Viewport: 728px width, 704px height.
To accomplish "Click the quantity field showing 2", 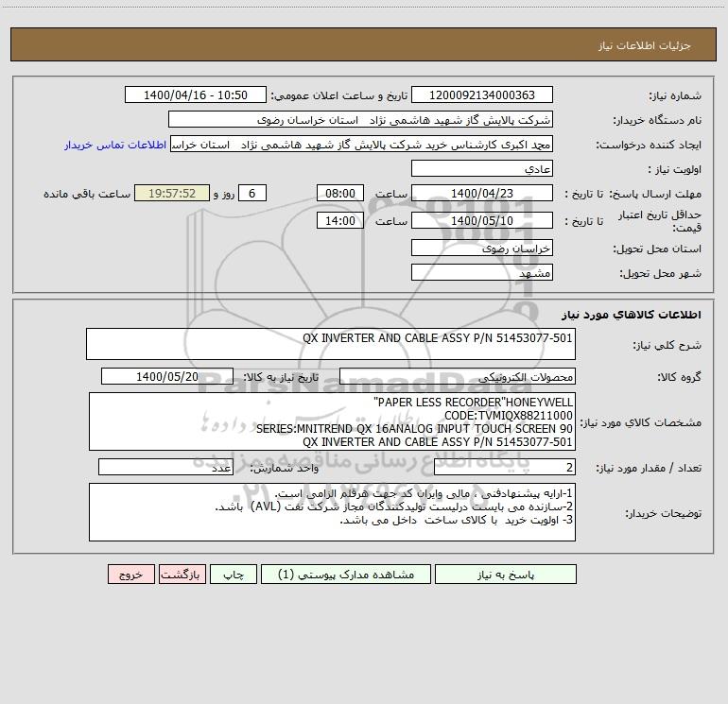I will [505, 467].
